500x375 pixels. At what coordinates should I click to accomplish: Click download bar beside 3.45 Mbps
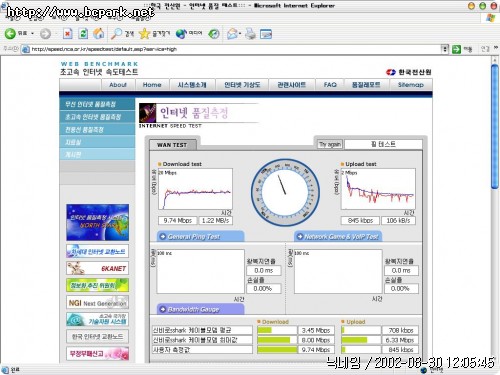277,330
